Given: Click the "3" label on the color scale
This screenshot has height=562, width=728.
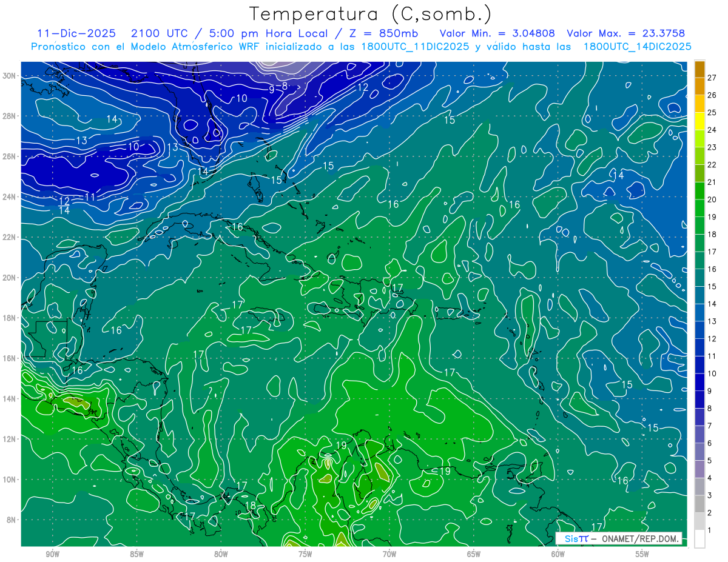Looking at the screenshot, I should pyautogui.click(x=710, y=496).
